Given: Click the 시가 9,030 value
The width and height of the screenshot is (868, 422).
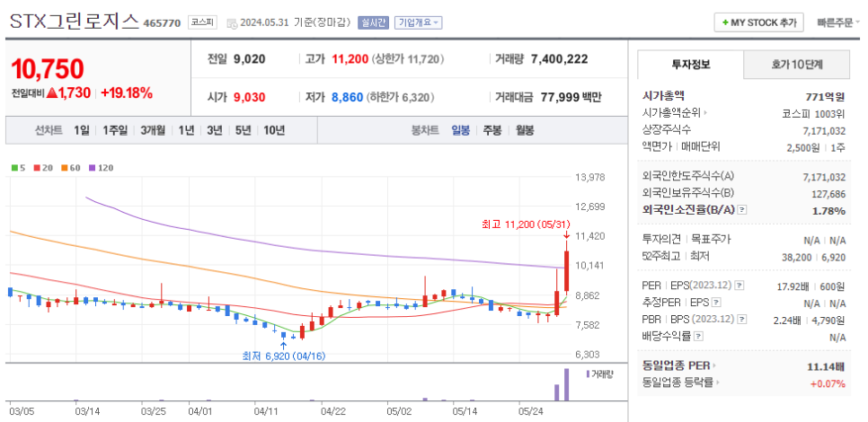Looking at the screenshot, I should click(x=249, y=98).
